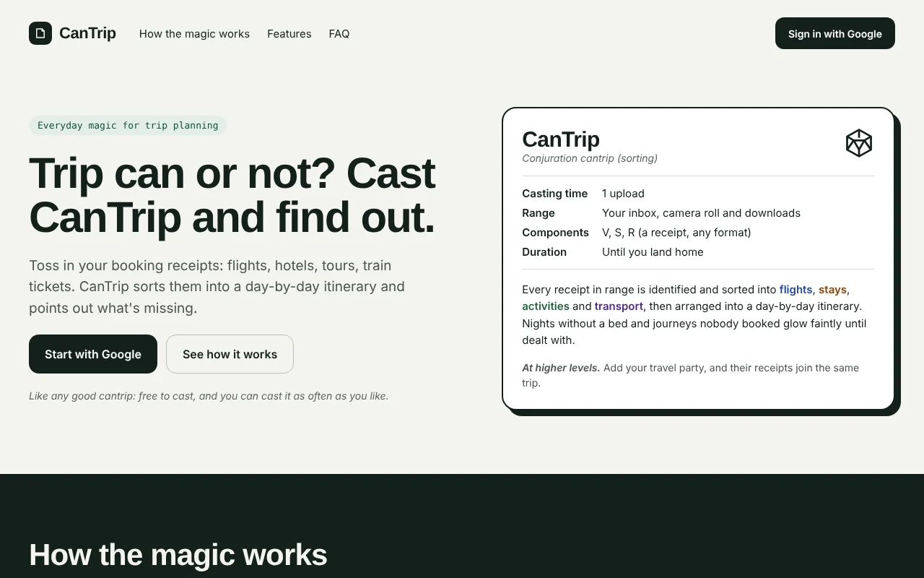924x578 pixels.
Task: Click the CanTrip title on the spell card
Action: pyautogui.click(x=561, y=139)
